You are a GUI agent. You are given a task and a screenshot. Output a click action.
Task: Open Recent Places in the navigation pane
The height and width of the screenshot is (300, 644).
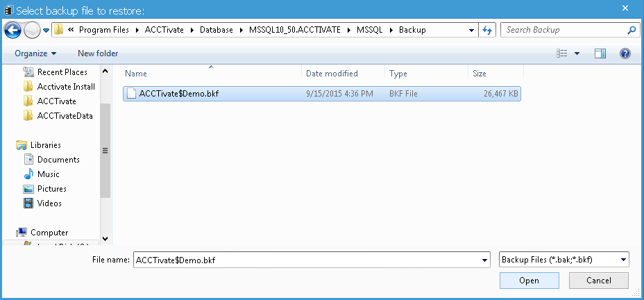(62, 72)
